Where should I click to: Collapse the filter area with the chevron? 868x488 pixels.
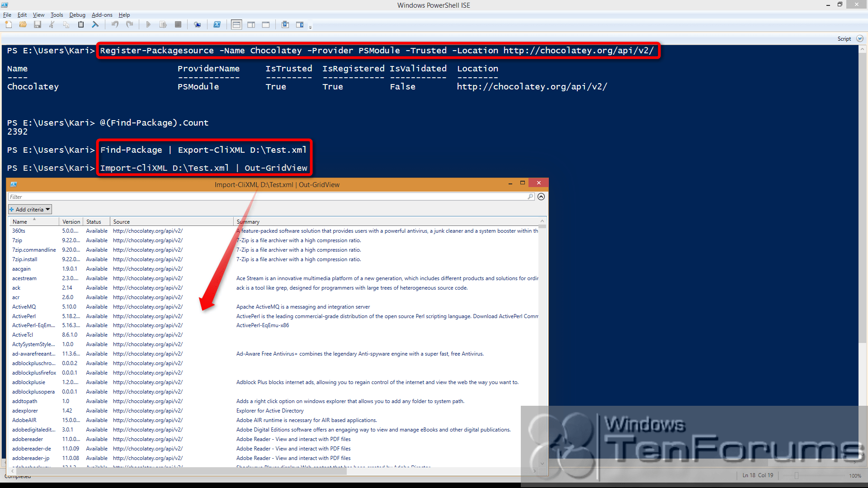coord(541,197)
